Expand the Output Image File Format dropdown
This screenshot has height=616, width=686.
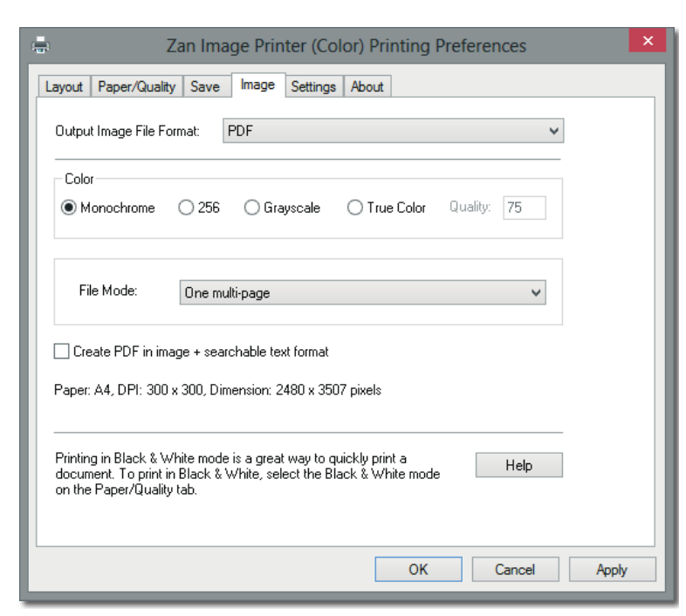click(394, 131)
